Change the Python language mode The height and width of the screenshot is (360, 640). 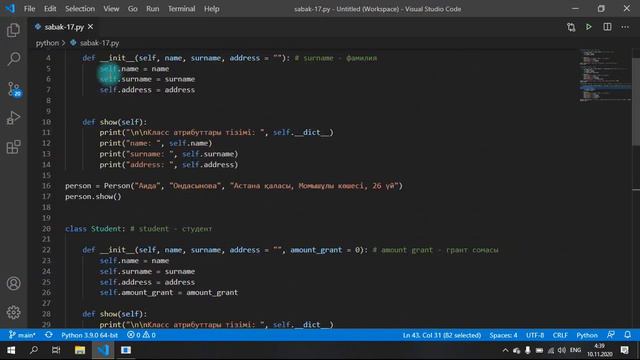coord(587,335)
